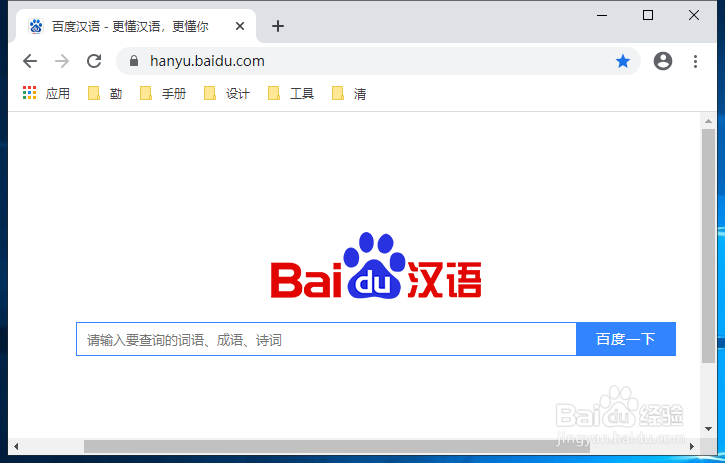Click the horizontal scrollbar right arrow
This screenshot has height=463, width=725.
tap(692, 446)
